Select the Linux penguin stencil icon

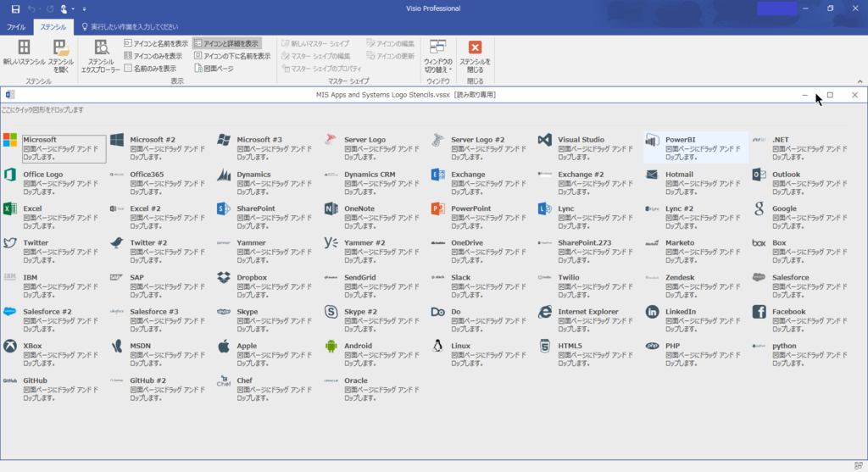pyautogui.click(x=438, y=346)
